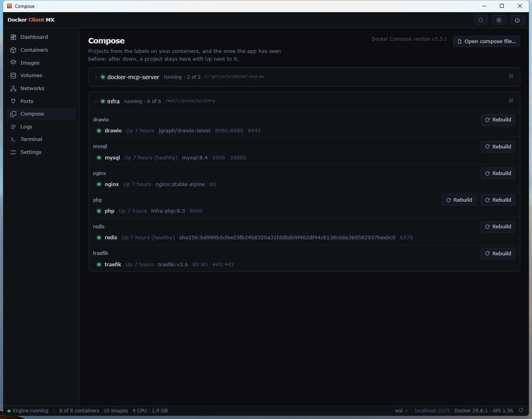Click the jgraph/drawio:latest image name

(x=185, y=131)
